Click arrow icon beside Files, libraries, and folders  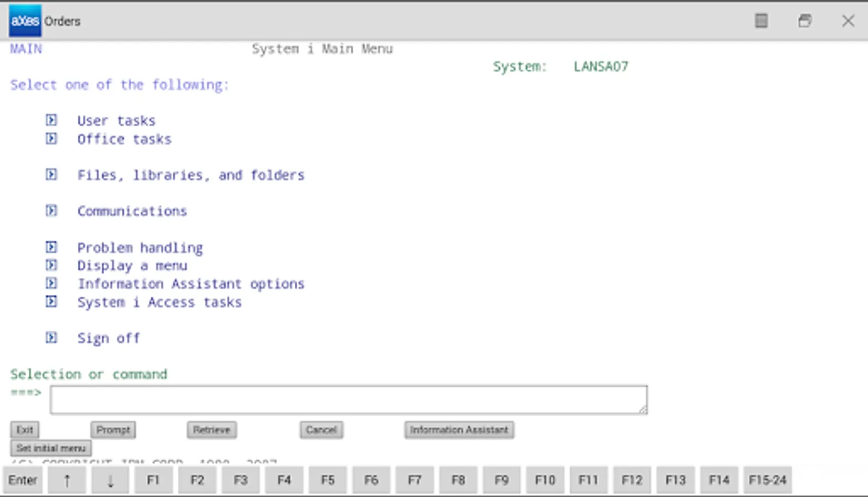point(51,175)
